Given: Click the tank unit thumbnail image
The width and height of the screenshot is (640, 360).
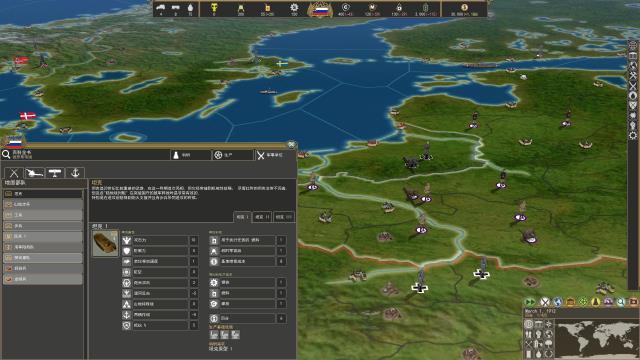Looking at the screenshot, I should (x=105, y=243).
